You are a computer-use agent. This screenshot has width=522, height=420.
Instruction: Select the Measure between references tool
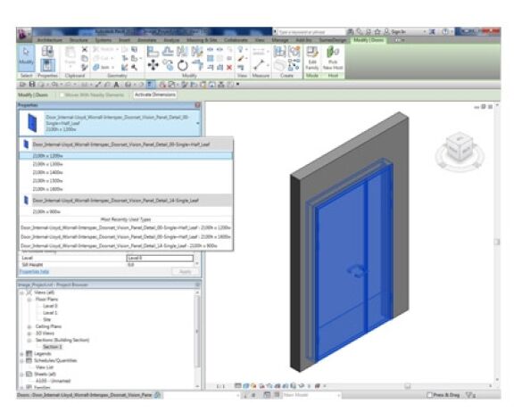click(259, 65)
